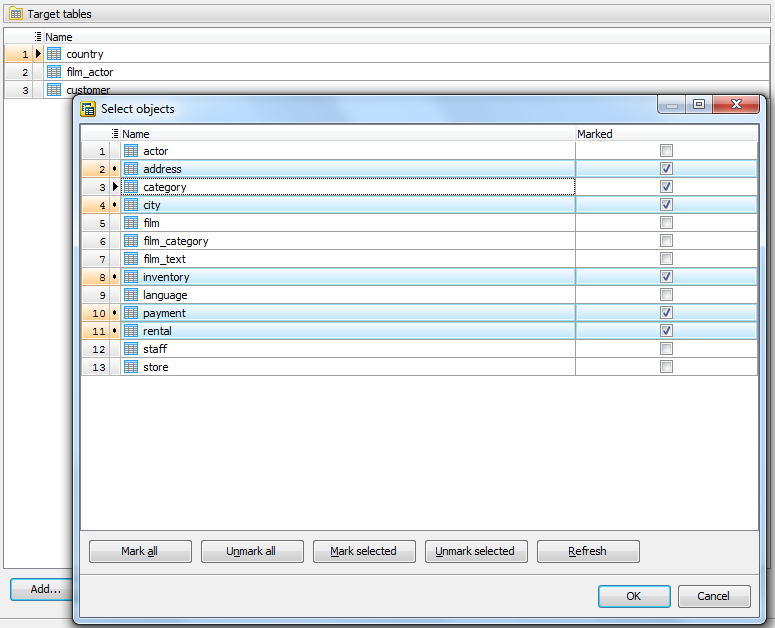Select the language row name

[x=165, y=295]
